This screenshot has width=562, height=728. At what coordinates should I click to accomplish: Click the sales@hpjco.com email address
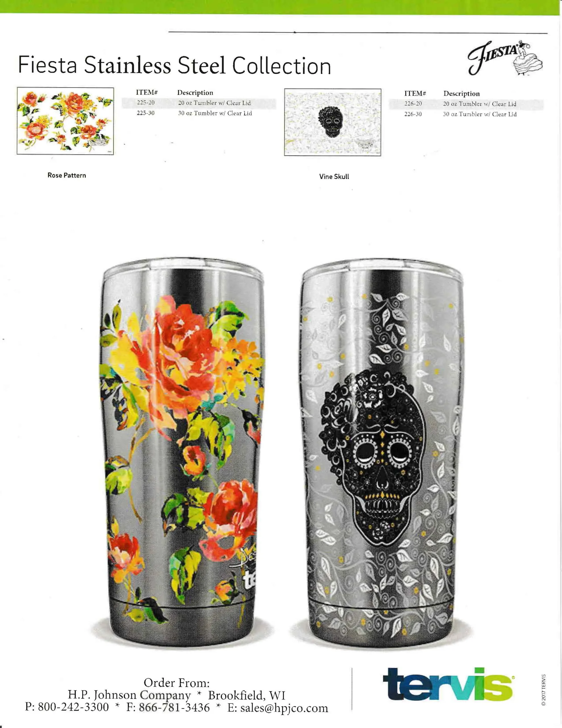click(284, 707)
